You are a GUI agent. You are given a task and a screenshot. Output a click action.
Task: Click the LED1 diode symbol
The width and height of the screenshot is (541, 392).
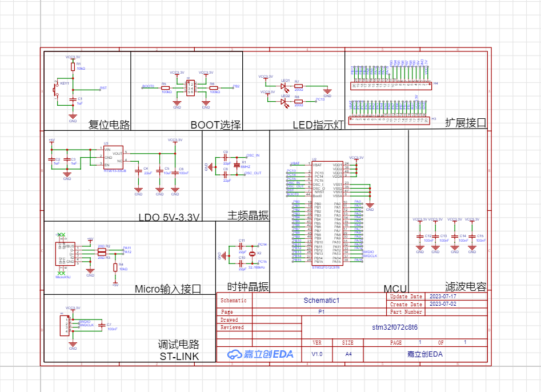[x=283, y=86]
